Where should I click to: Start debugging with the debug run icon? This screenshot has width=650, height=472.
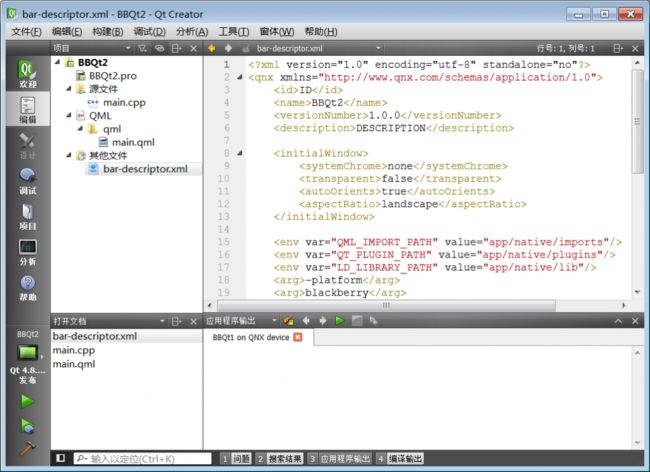27,426
